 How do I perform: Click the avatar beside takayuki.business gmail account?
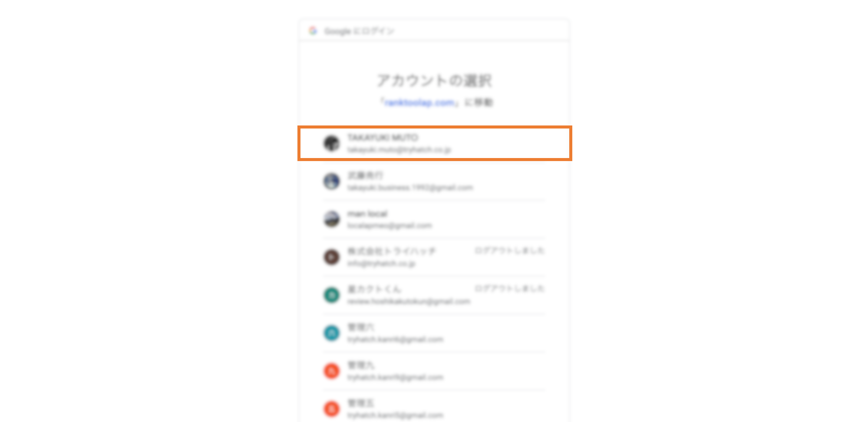[332, 181]
